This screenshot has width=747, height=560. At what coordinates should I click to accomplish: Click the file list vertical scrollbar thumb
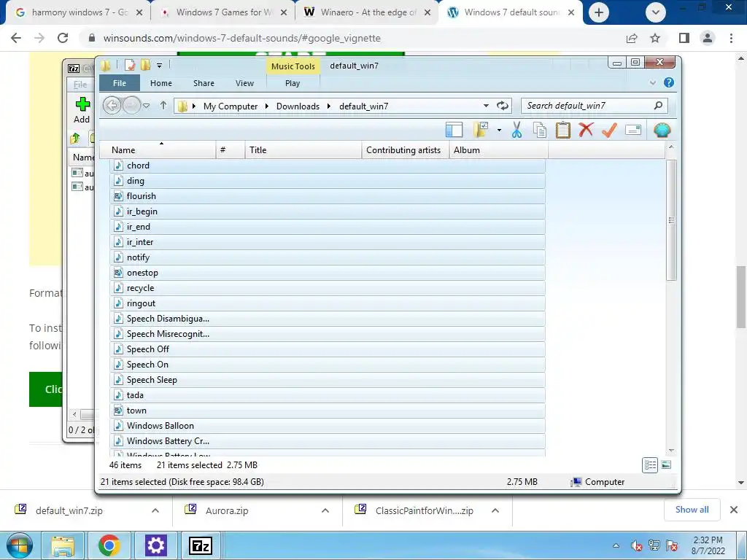pyautogui.click(x=671, y=220)
